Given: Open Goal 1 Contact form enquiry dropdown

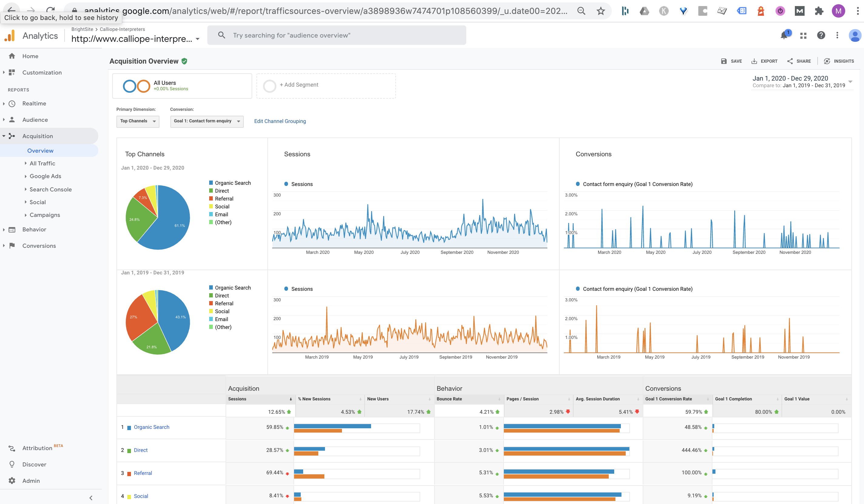Looking at the screenshot, I should [x=207, y=121].
